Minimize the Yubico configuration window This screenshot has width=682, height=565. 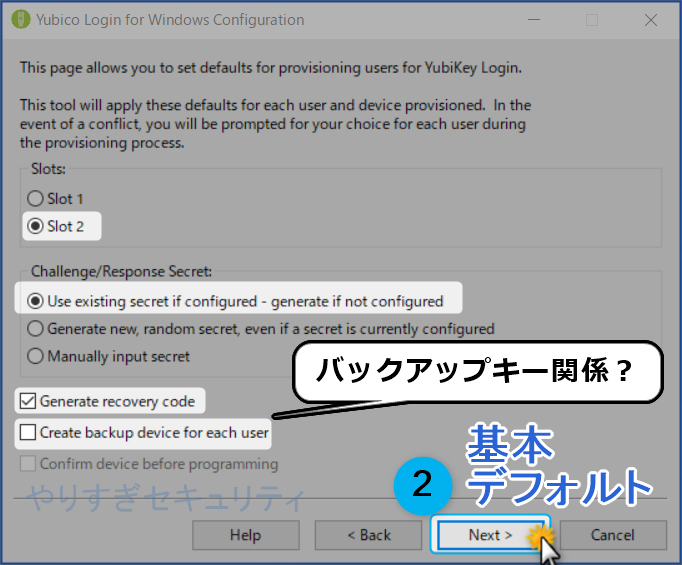pyautogui.click(x=534, y=20)
